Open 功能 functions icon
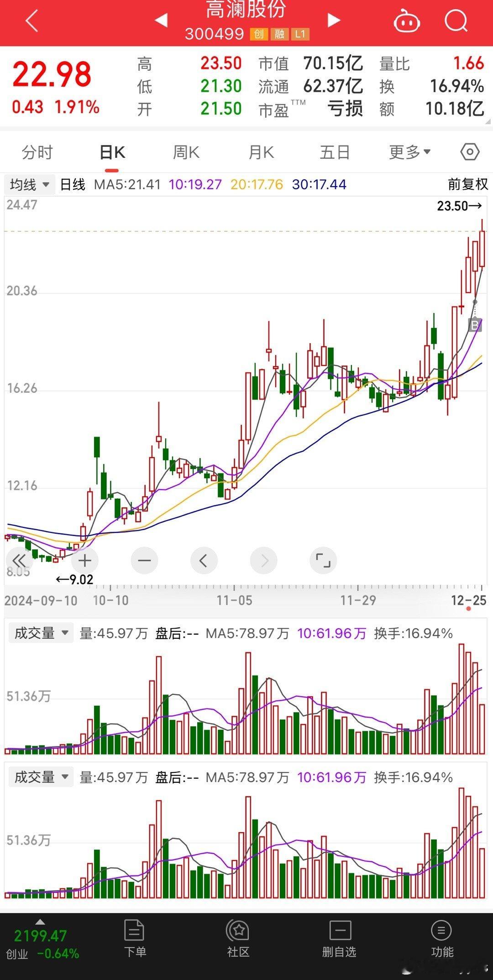Viewport: 493px width, 980px height. [442, 939]
